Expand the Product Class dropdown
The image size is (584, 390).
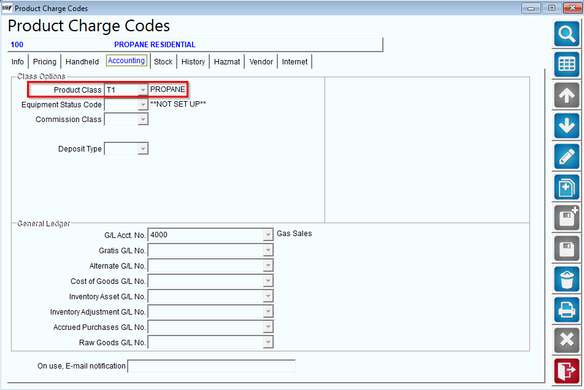143,90
